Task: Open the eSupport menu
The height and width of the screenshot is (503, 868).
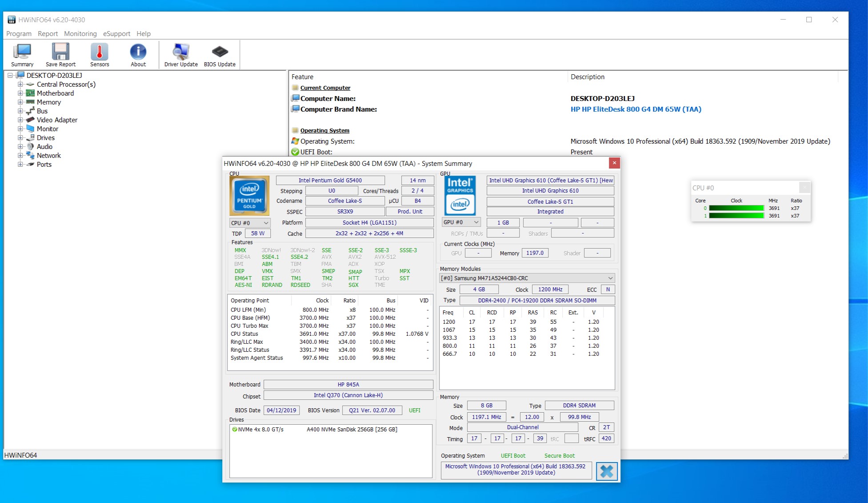Action: coord(116,34)
